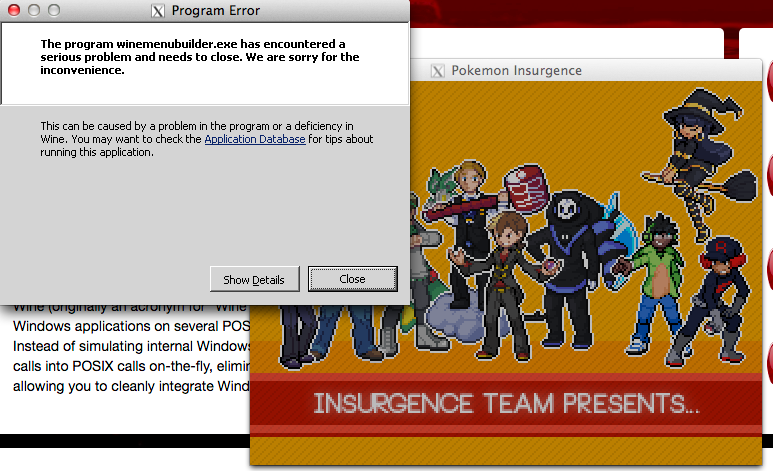Click the brown-haired trainer holding a Poke Ball
773x471 pixels.
[505, 286]
